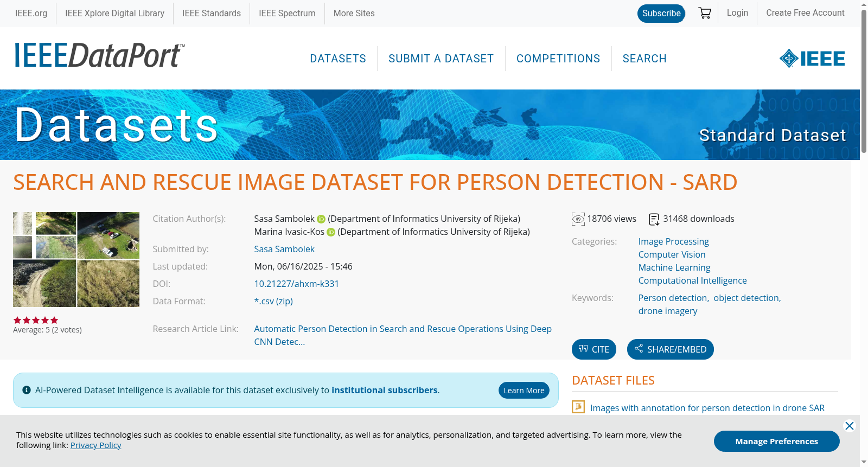868x467 pixels.
Task: Click the views eye icon
Action: (578, 219)
